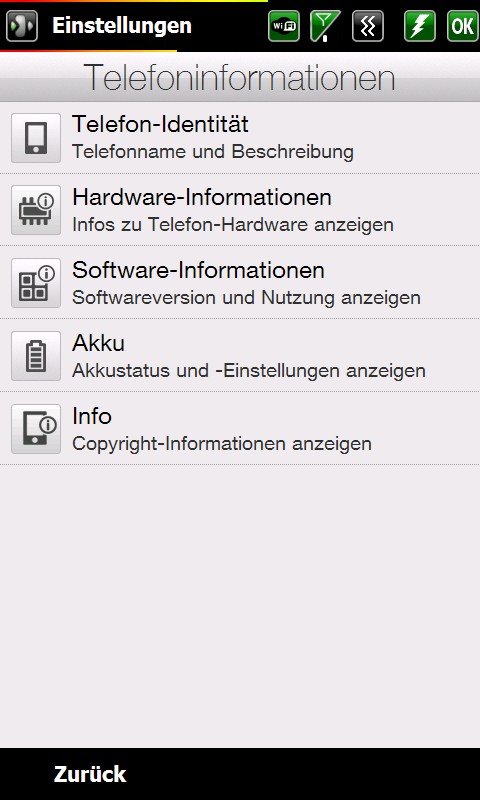Image resolution: width=480 pixels, height=800 pixels.
Task: Tap the Software-Informationen grid icon
Action: pos(36,283)
